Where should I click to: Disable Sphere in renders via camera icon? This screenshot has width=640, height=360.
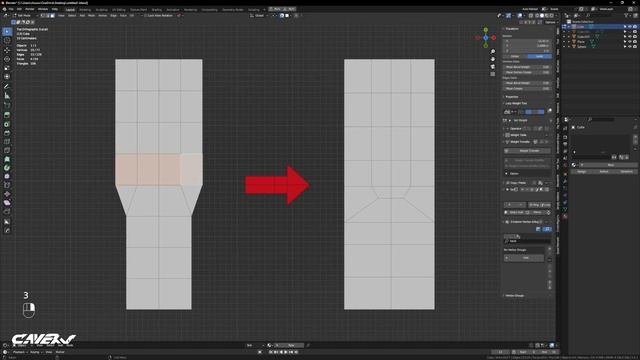(635, 47)
